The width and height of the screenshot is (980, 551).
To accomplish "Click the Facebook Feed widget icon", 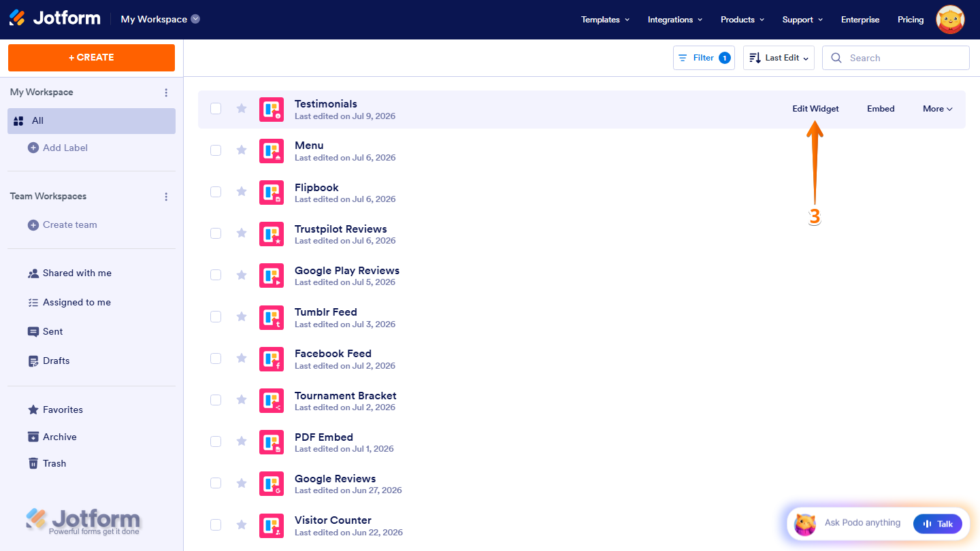I will click(272, 358).
